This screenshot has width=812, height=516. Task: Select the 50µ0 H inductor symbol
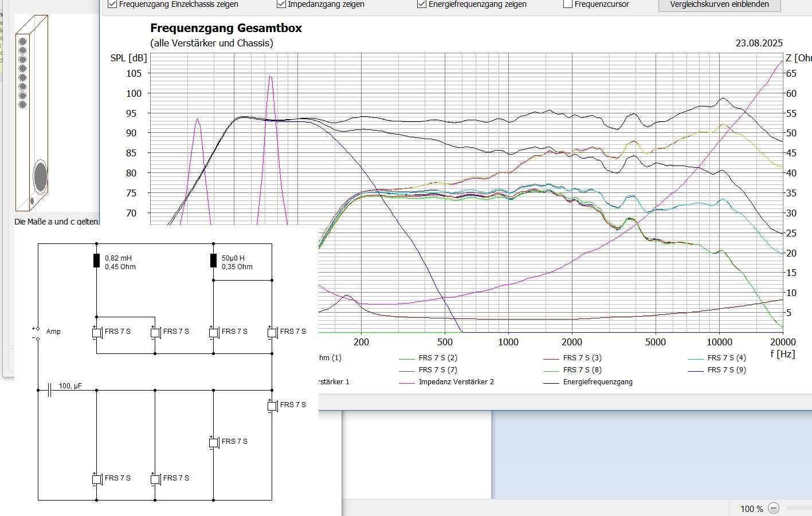pyautogui.click(x=214, y=261)
